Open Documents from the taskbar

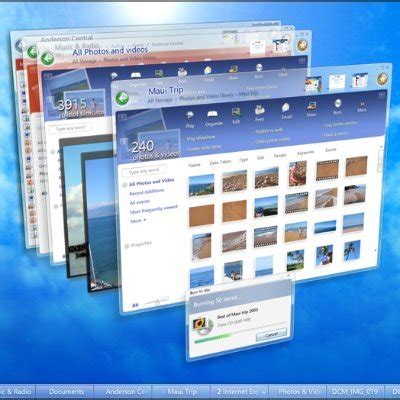click(66, 392)
